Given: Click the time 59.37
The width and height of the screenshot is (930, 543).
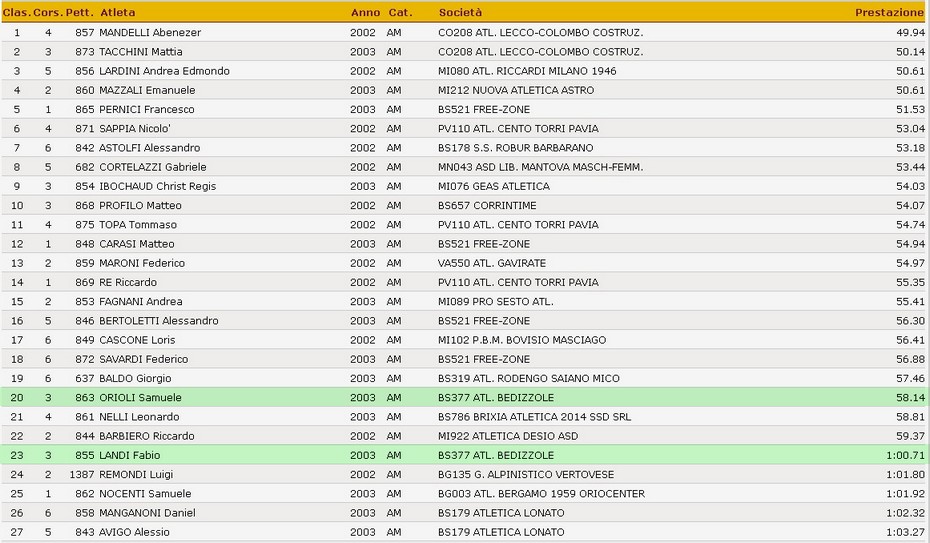Looking at the screenshot, I should point(910,436).
